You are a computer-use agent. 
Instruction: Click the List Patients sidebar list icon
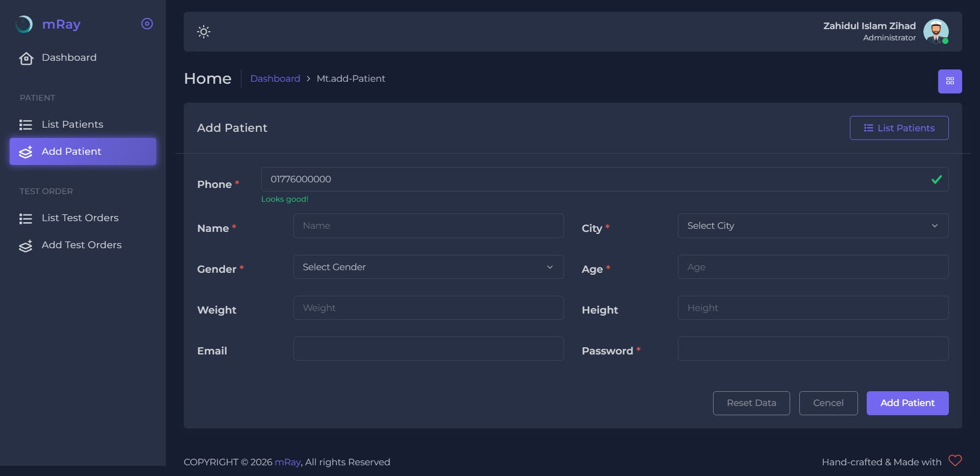click(x=26, y=125)
